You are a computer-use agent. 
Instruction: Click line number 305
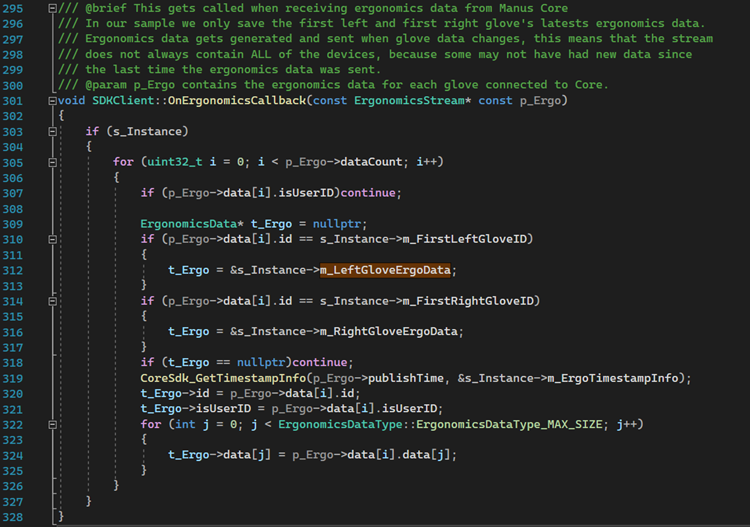[13, 163]
